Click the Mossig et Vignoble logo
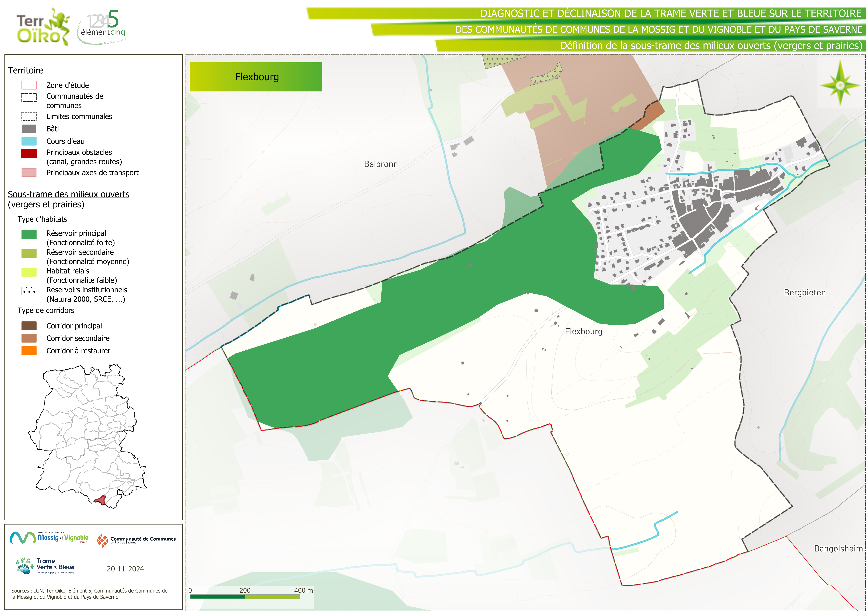This screenshot has width=868, height=614. click(x=50, y=538)
